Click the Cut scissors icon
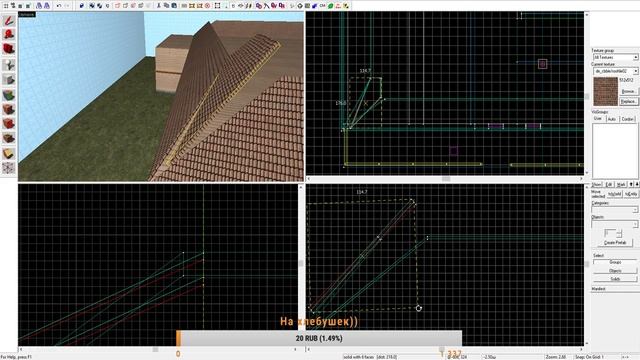The height and width of the screenshot is (360, 640). (x=158, y=6)
